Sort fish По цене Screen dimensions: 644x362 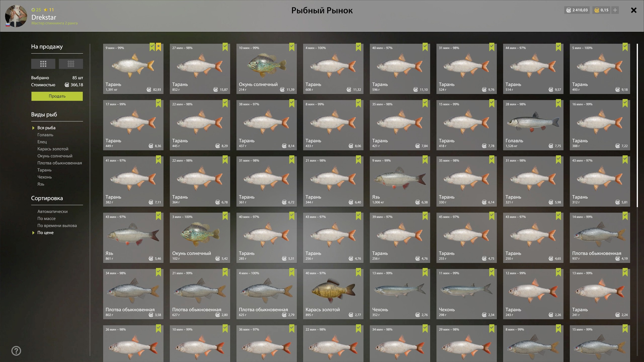click(x=46, y=233)
